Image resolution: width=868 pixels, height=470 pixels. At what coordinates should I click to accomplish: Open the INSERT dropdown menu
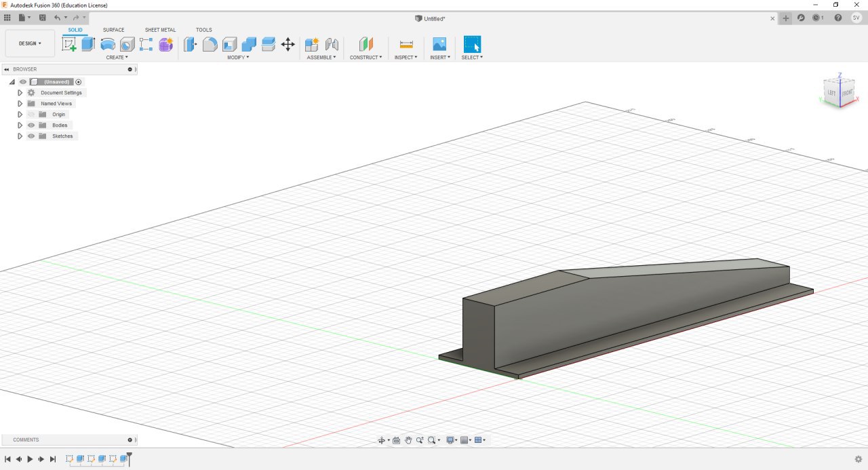[440, 58]
